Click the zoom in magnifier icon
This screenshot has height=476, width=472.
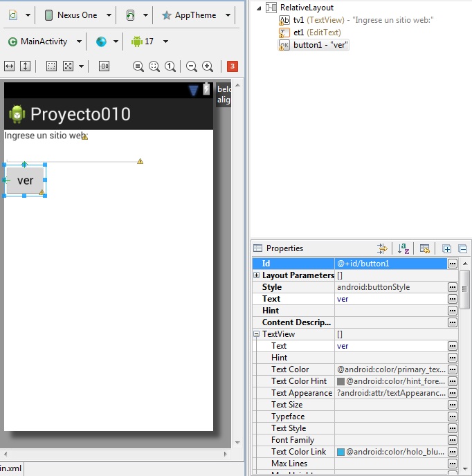point(208,66)
